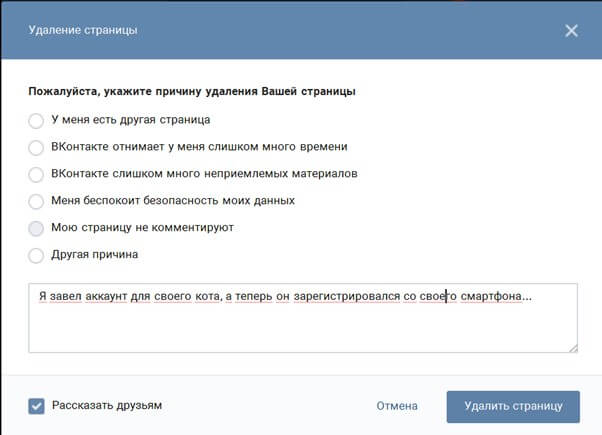Viewport: 602px width, 435px height.
Task: Click the 'Удаление страницы' dialog title
Action: [x=83, y=31]
